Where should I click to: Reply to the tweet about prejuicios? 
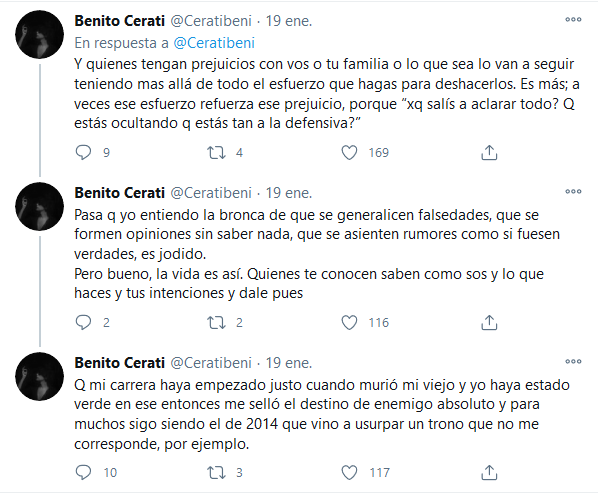click(x=83, y=153)
